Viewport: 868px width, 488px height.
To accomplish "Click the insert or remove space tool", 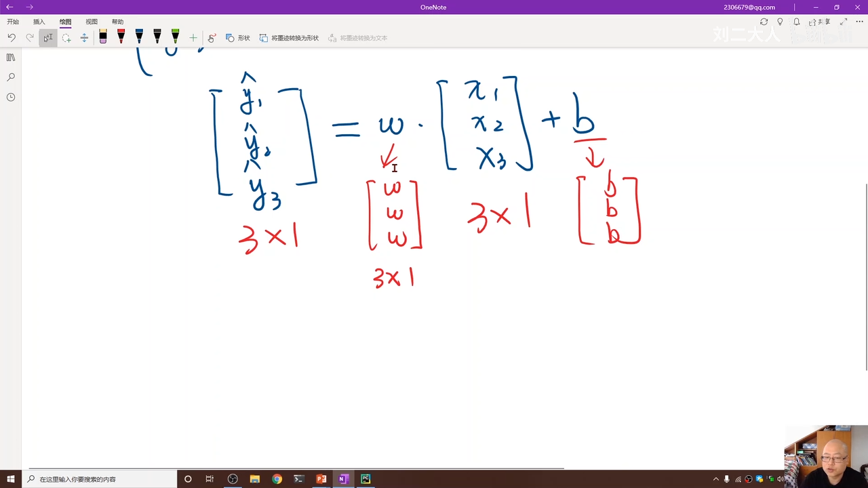I will [84, 38].
